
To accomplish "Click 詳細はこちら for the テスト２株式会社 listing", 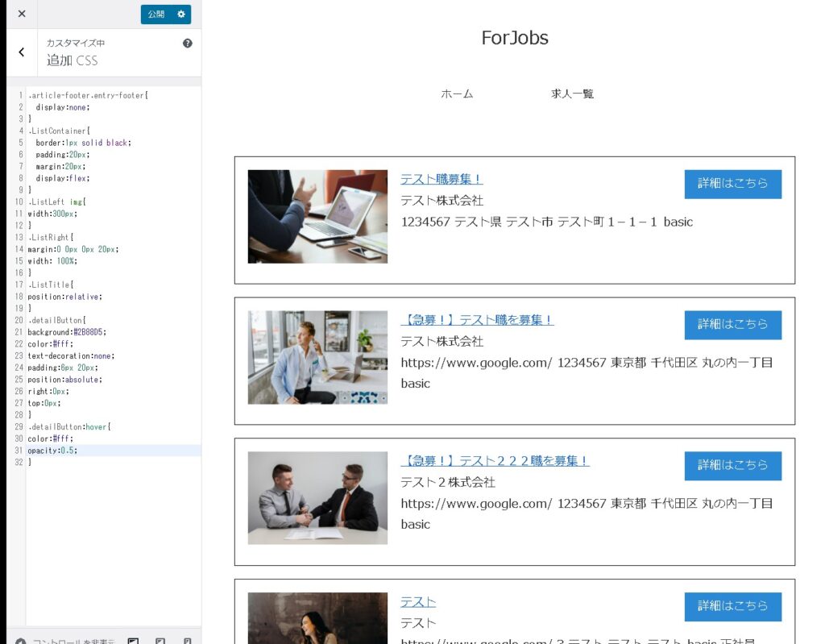I will point(732,466).
